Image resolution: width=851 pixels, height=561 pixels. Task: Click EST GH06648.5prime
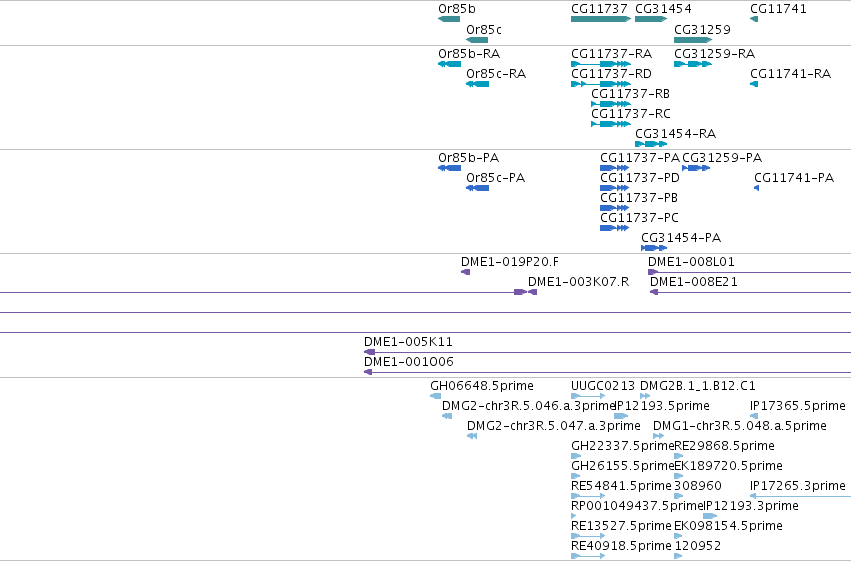tap(482, 386)
